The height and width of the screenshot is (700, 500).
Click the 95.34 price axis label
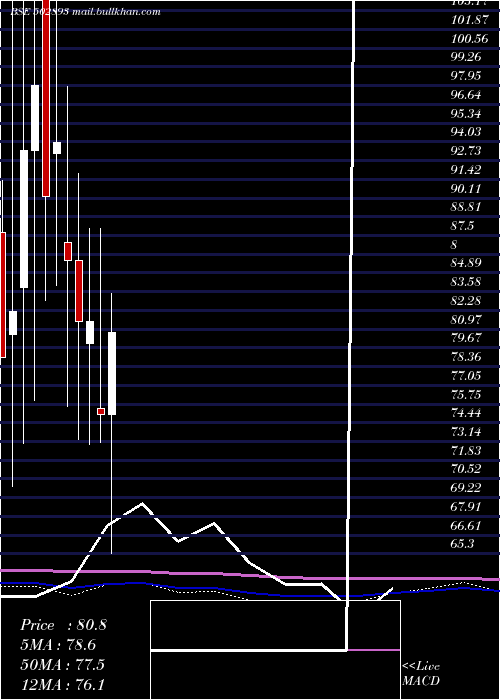[x=467, y=113]
